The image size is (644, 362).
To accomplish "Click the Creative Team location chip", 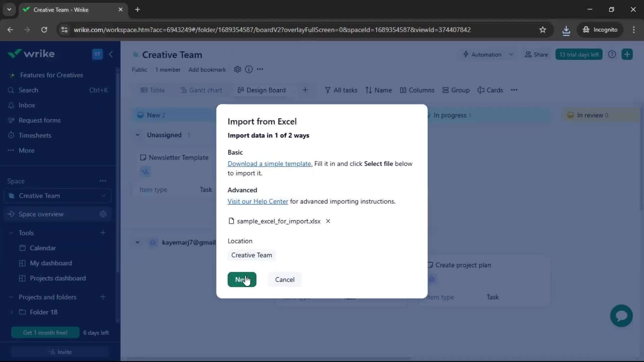I will [252, 255].
